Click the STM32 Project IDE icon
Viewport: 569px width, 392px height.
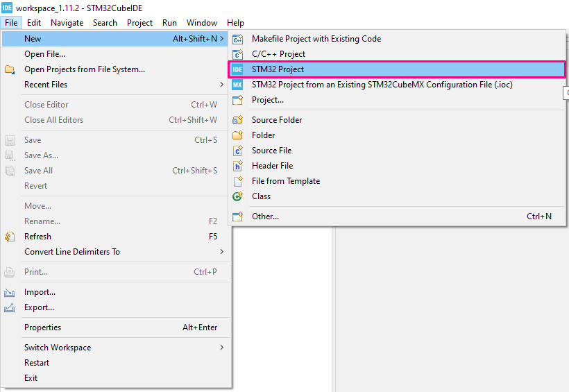pyautogui.click(x=237, y=69)
